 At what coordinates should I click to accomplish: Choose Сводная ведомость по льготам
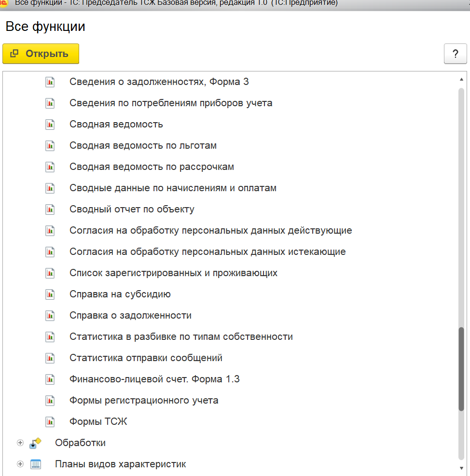tap(143, 146)
